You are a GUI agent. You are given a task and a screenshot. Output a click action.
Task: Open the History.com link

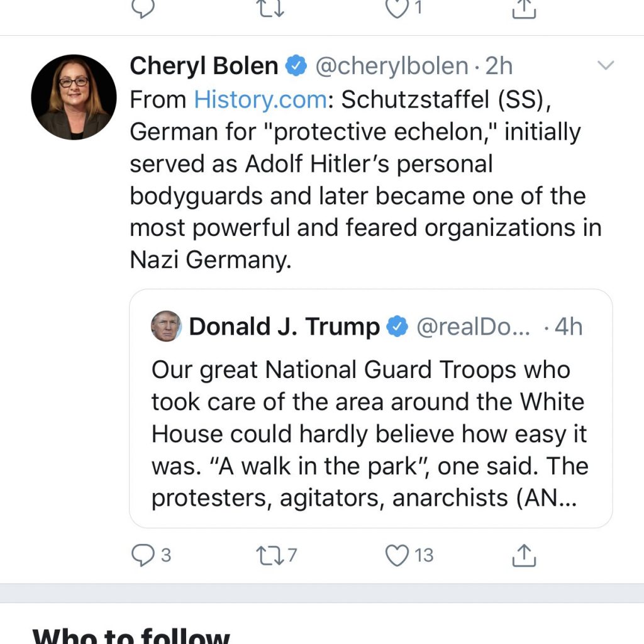260,99
